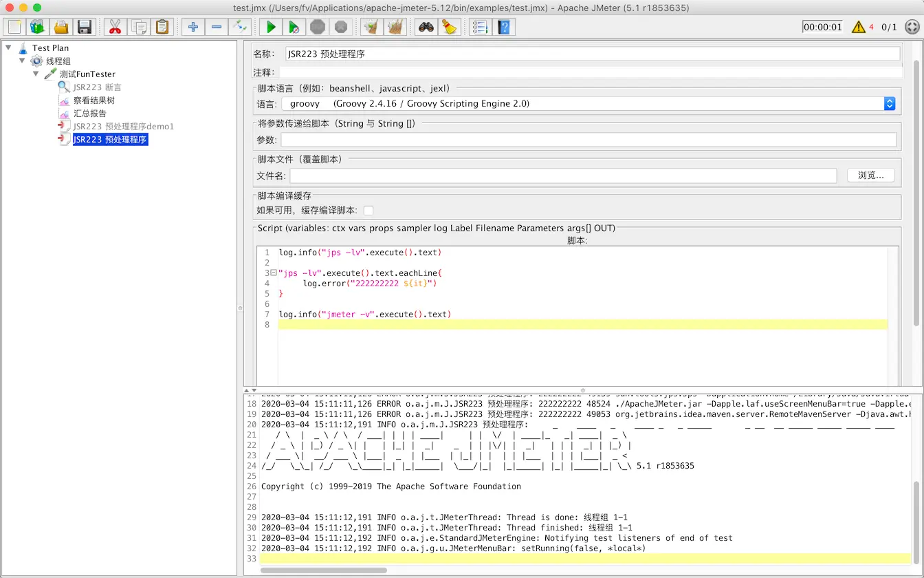The height and width of the screenshot is (578, 924).
Task: Click script line 4 log.error text
Action: (370, 283)
